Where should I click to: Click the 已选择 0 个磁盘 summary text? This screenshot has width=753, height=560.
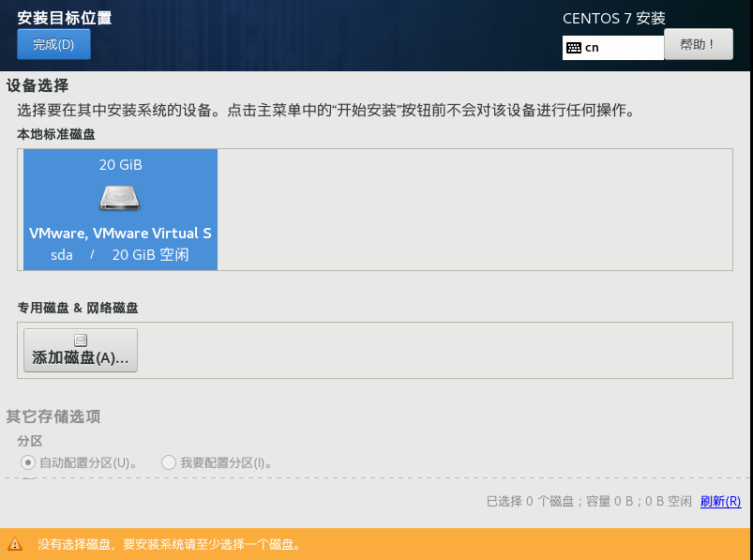point(589,502)
